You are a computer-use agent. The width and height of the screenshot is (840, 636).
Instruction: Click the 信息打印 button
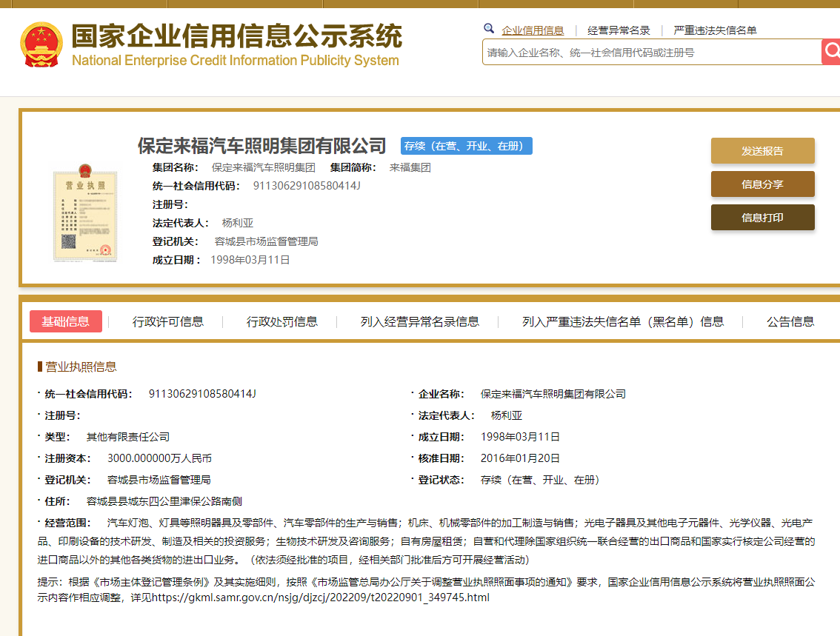762,218
